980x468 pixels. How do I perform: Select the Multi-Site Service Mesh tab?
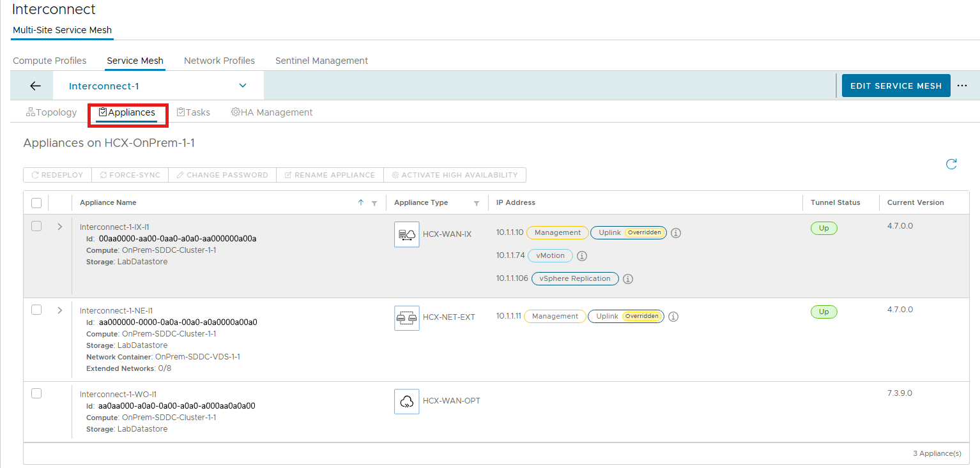(x=62, y=30)
